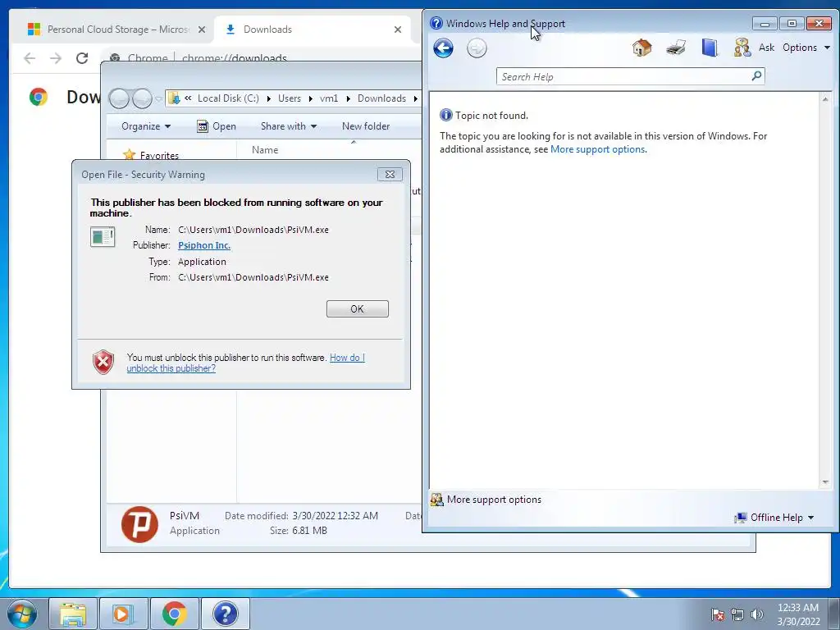Open the Share with dropdown
Image resolution: width=840 pixels, height=630 pixels.
tap(288, 126)
